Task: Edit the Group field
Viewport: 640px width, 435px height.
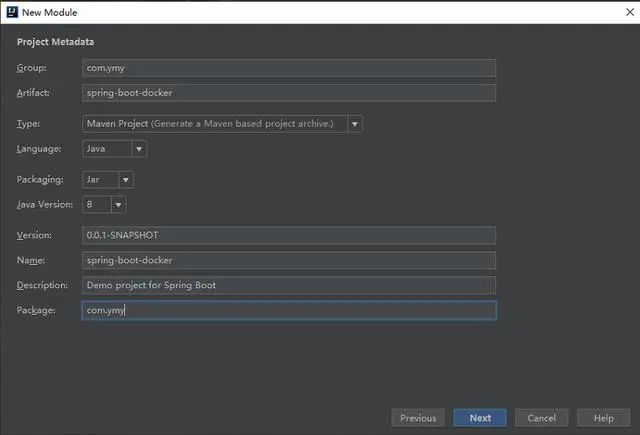Action: [x=289, y=68]
